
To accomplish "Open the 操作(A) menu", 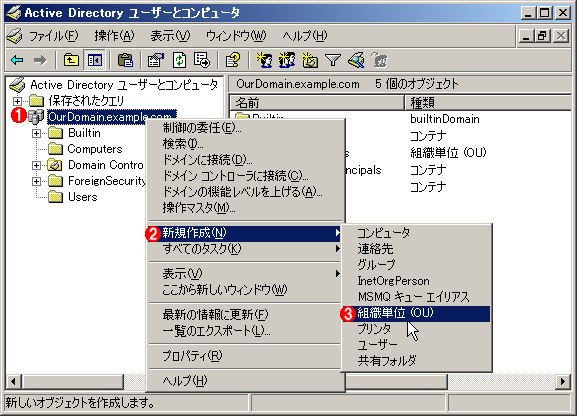I will click(114, 36).
